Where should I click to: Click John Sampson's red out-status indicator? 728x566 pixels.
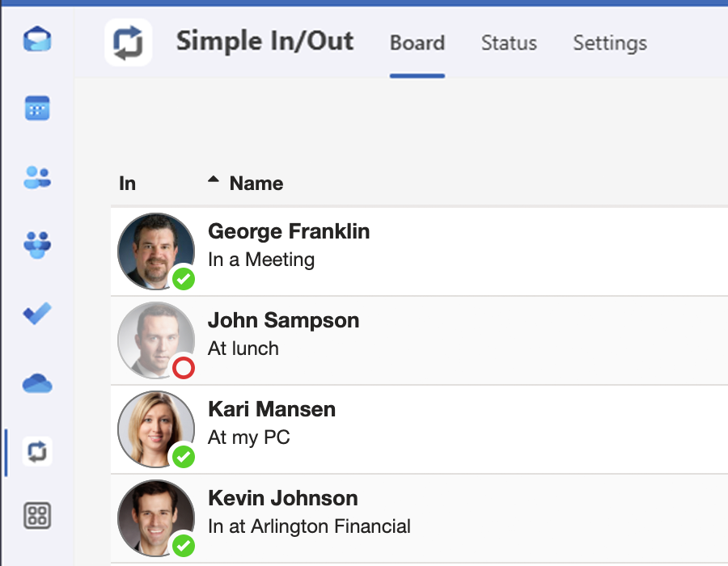pyautogui.click(x=183, y=369)
